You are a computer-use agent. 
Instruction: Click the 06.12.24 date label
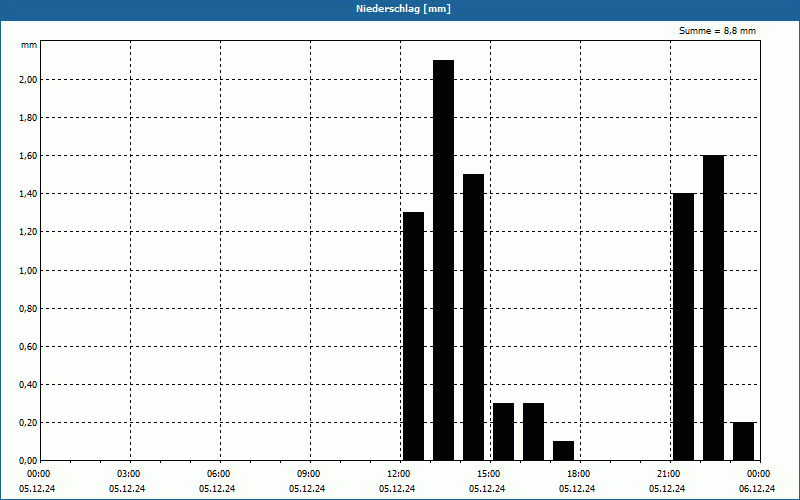click(757, 488)
